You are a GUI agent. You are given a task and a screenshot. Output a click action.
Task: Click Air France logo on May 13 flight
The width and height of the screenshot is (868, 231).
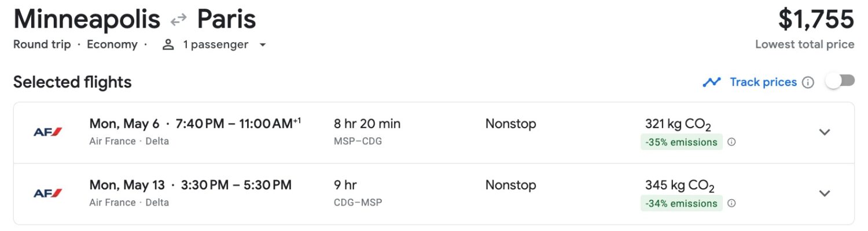coord(47,193)
